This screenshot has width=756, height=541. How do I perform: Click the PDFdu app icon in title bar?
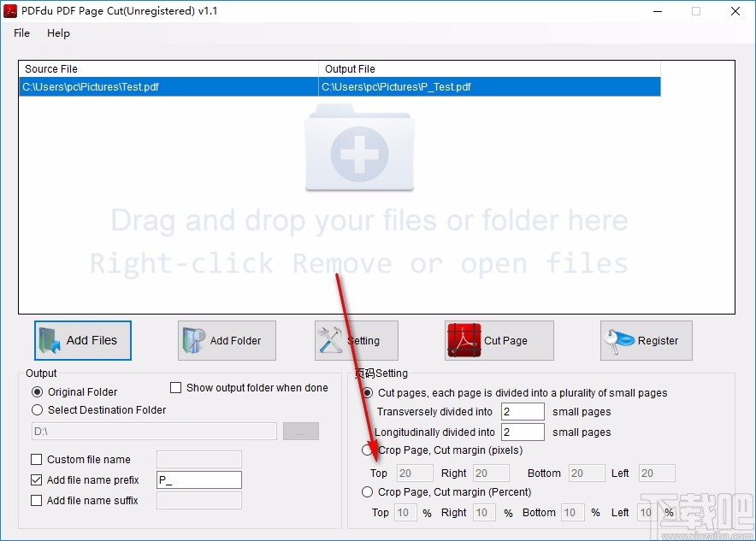11,11
